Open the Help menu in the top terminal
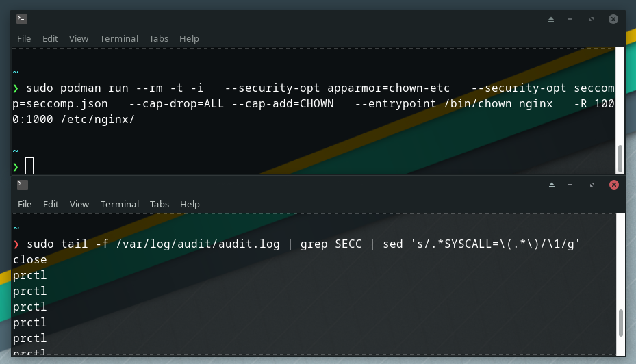This screenshot has width=636, height=364. pos(189,39)
